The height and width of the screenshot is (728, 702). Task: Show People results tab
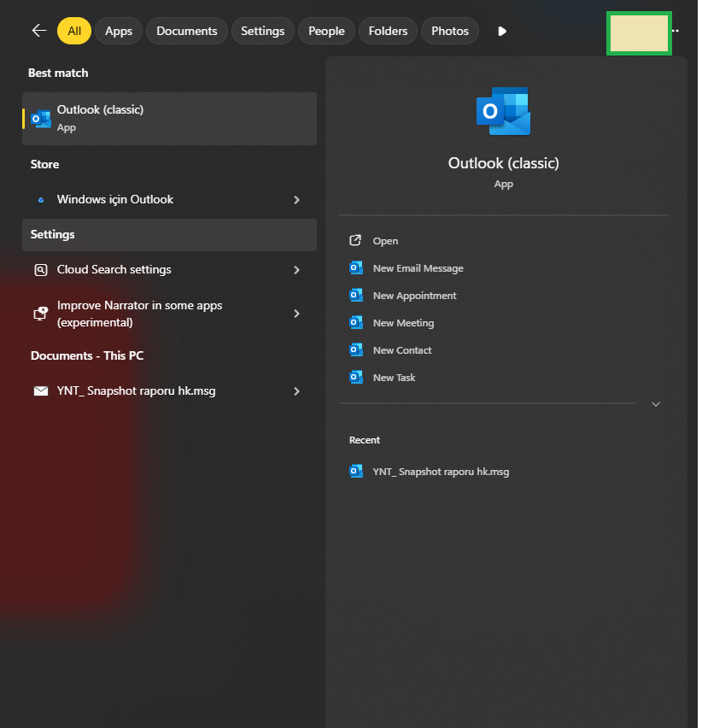[326, 31]
